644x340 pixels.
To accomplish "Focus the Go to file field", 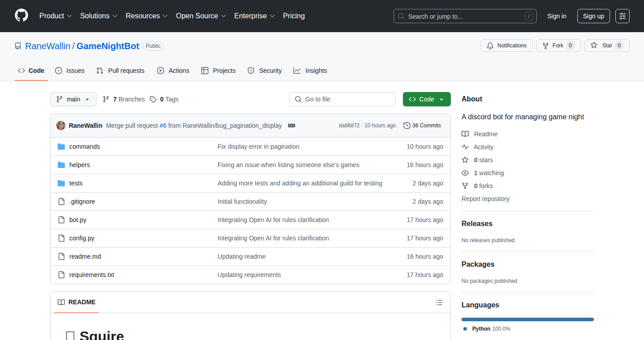I will tap(342, 99).
